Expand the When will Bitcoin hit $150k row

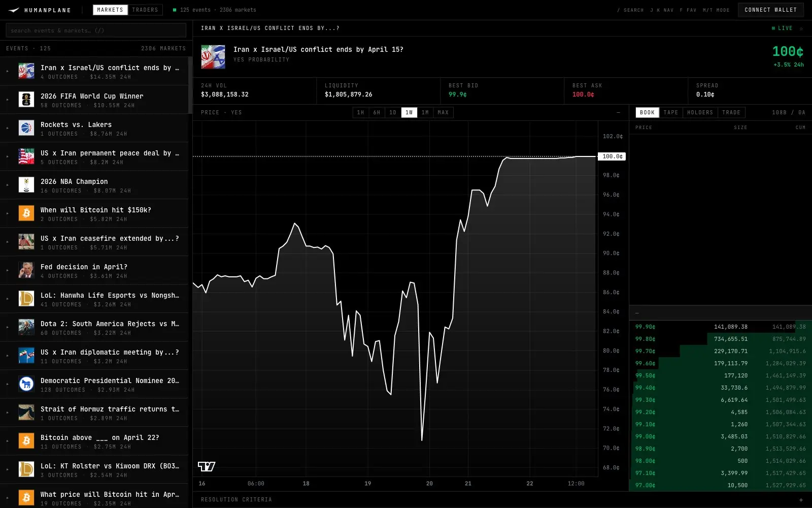point(8,213)
